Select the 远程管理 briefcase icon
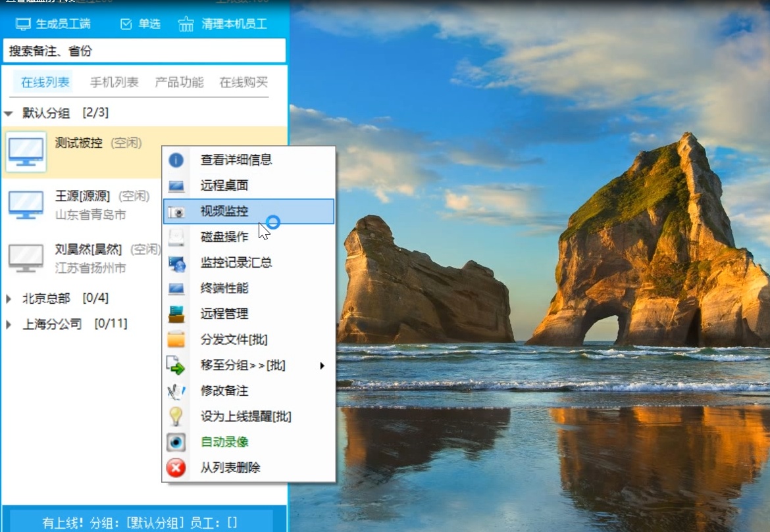 click(x=176, y=314)
